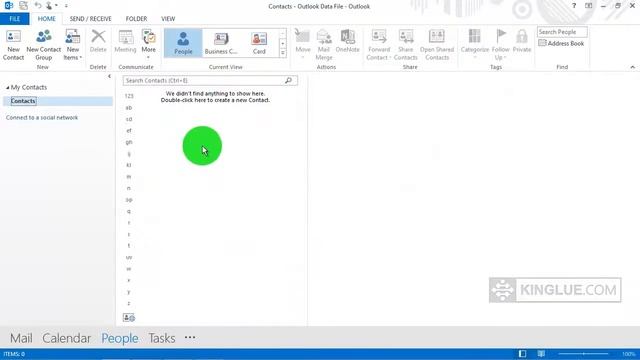This screenshot has width=640, height=360.
Task: Collapse the folder pane arrow
Action: click(x=109, y=76)
